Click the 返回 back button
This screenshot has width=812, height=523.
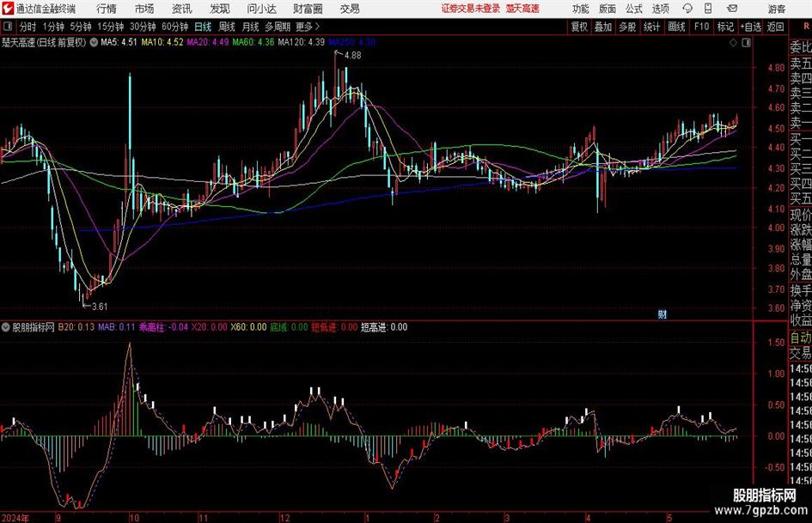pyautogui.click(x=775, y=27)
